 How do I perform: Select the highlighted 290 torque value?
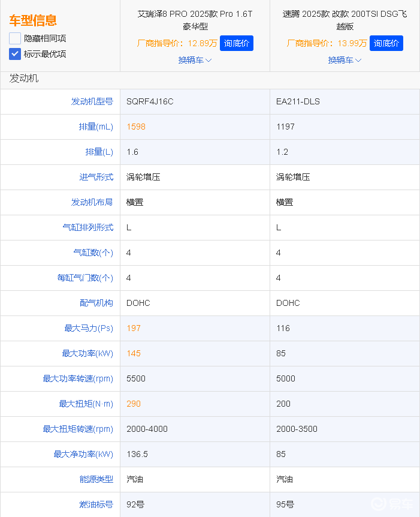click(134, 404)
